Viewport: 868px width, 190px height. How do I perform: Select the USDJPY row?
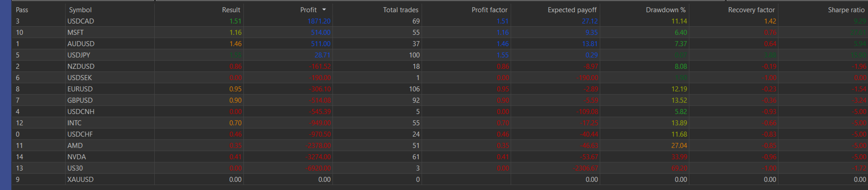440,55
